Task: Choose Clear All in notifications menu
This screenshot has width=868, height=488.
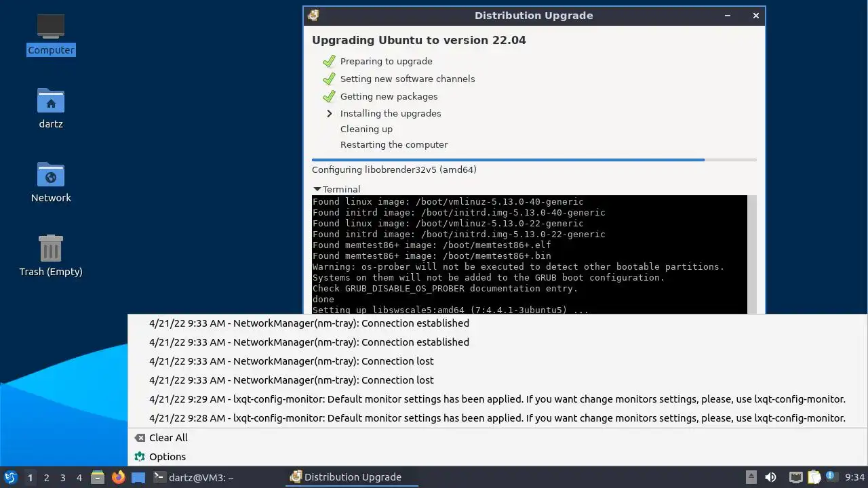Action: coord(497,438)
